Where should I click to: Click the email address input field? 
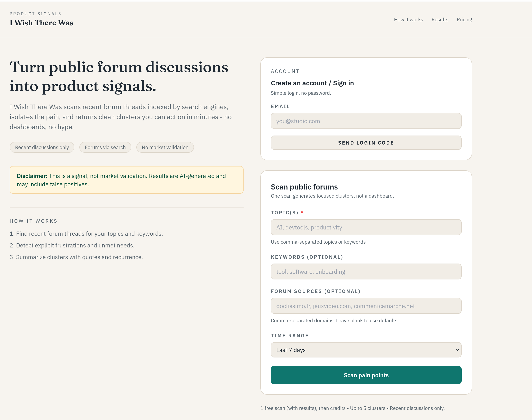(x=366, y=121)
